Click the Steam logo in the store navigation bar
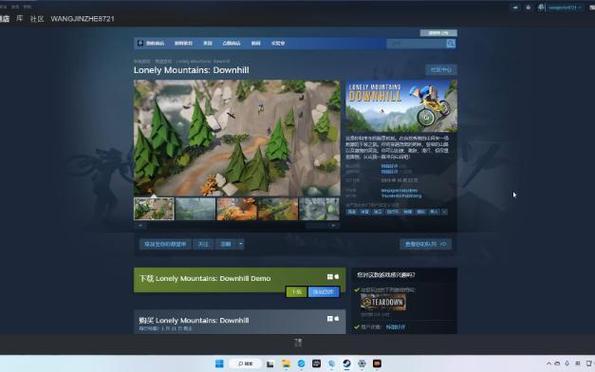This screenshot has height=372, width=595. pyautogui.click(x=140, y=43)
